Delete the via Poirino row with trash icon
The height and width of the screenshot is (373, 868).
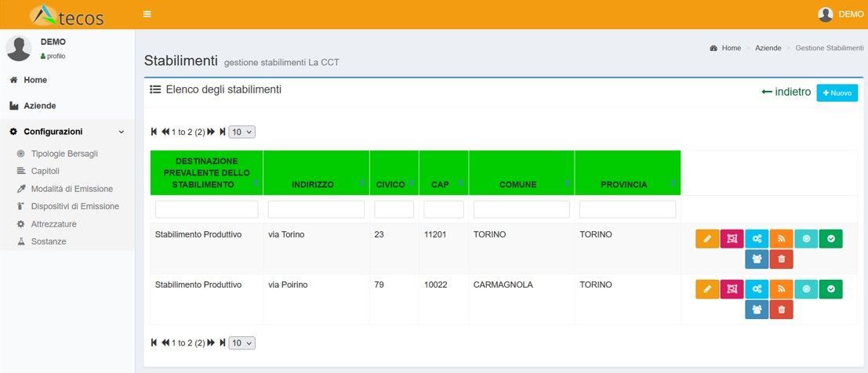tap(781, 310)
